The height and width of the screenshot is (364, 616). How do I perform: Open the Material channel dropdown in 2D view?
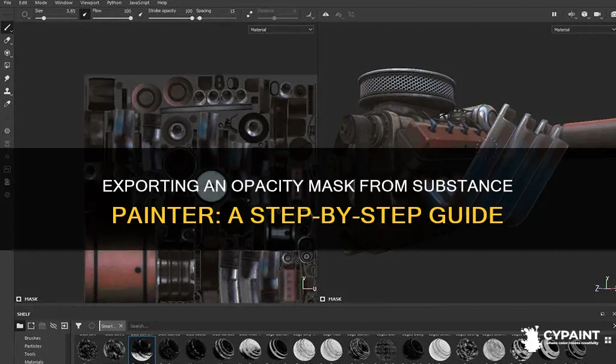tap(282, 29)
